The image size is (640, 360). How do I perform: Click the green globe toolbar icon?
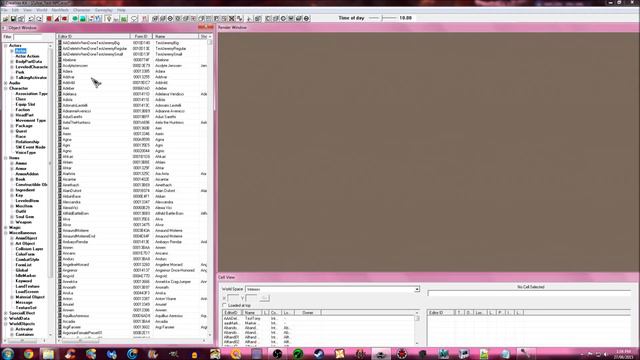click(x=75, y=19)
